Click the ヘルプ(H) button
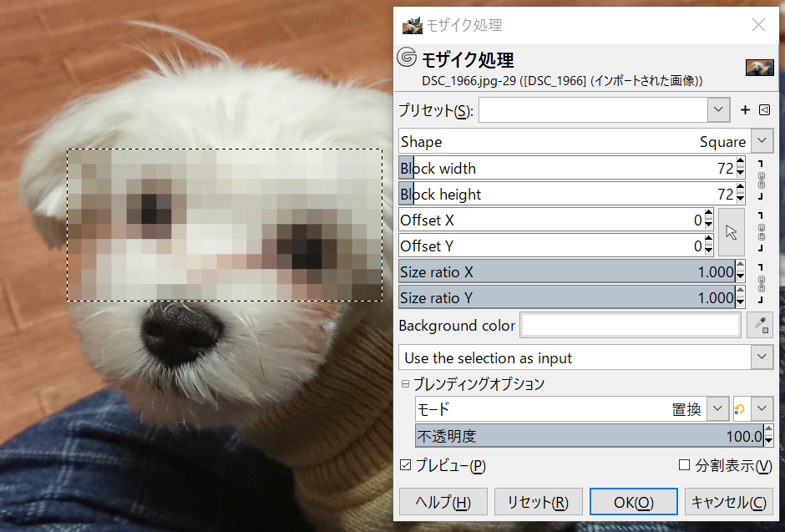Image resolution: width=785 pixels, height=532 pixels. pos(443,502)
